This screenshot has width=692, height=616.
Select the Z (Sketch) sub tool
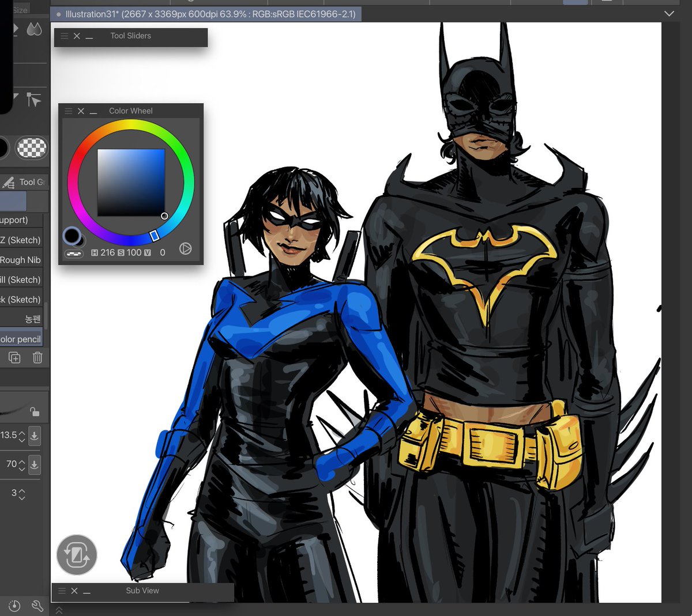tap(21, 240)
